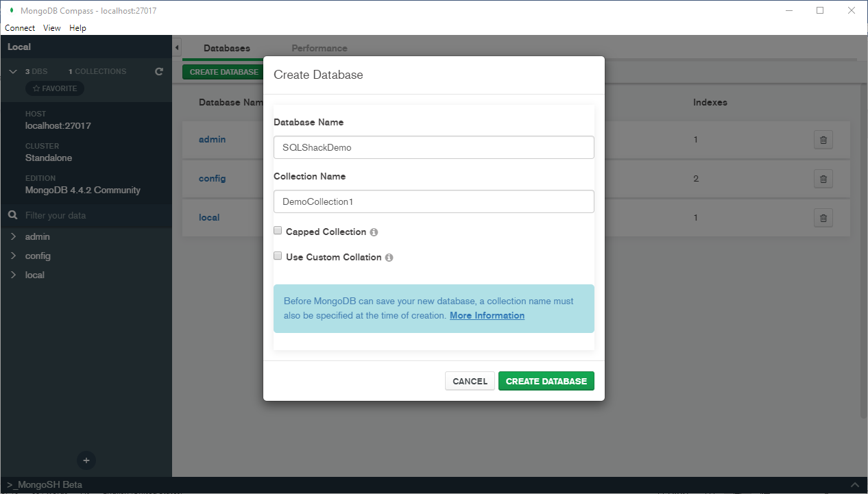Click the localhost:27017 host value
The image size is (868, 494).
click(58, 126)
